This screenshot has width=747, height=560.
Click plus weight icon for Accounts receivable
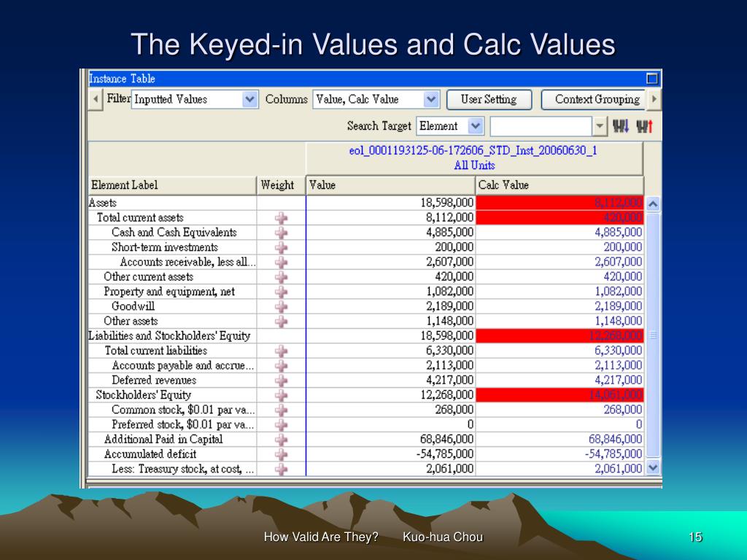coord(281,262)
